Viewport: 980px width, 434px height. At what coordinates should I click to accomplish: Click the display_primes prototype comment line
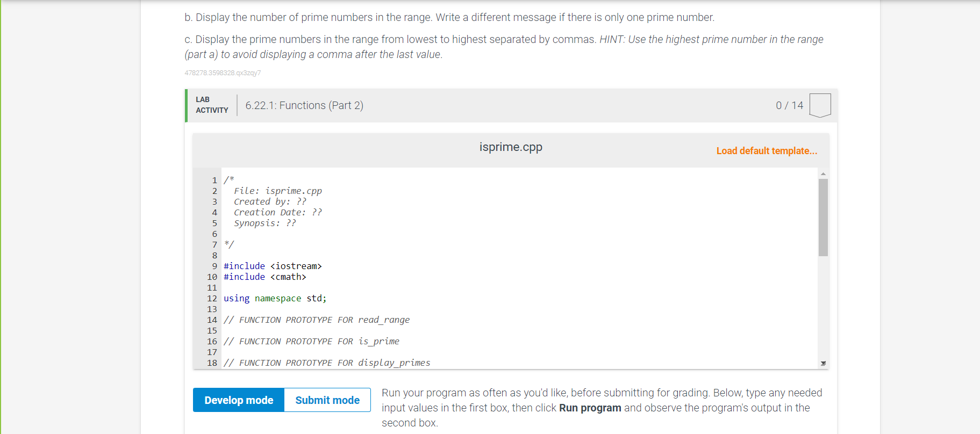pyautogui.click(x=327, y=363)
